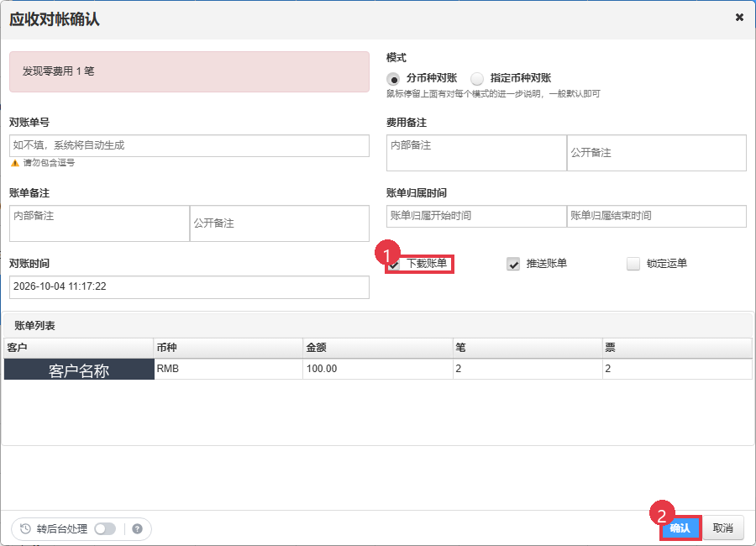Click the 账单列表 panel header

377,326
